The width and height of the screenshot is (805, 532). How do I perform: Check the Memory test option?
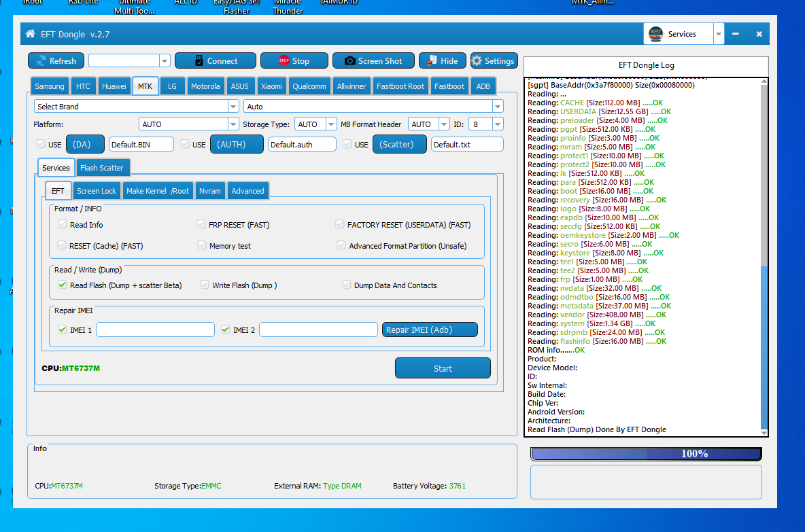click(202, 245)
